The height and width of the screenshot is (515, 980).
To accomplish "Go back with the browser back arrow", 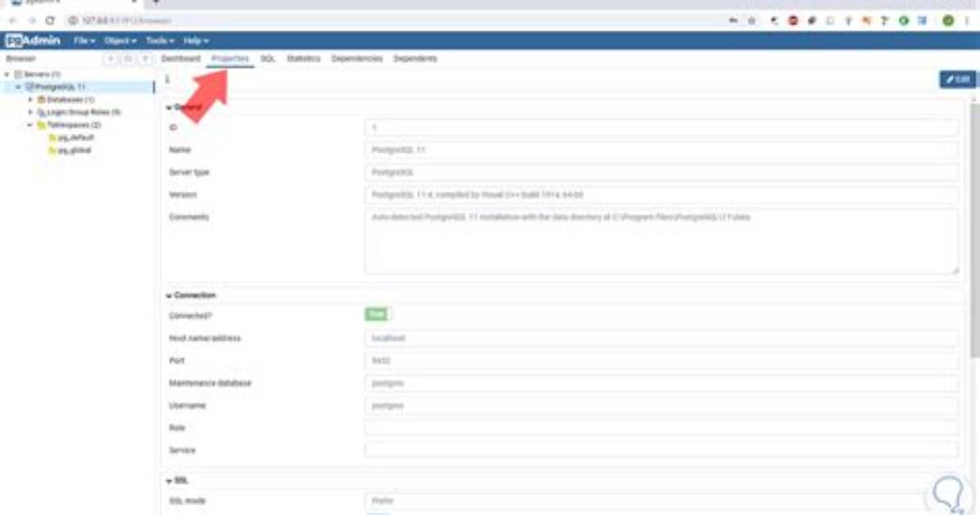I will point(13,21).
